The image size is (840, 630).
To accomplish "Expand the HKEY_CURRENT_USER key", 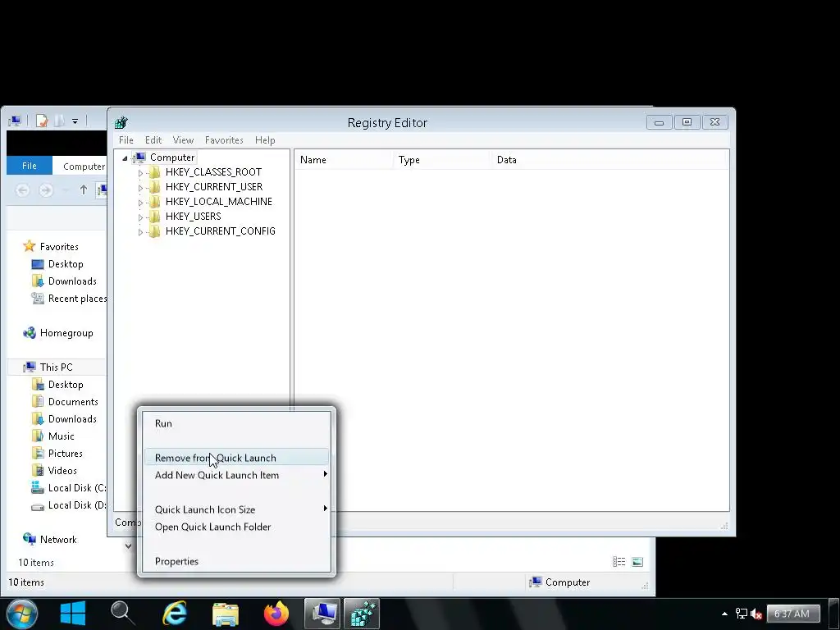I will tap(140, 188).
